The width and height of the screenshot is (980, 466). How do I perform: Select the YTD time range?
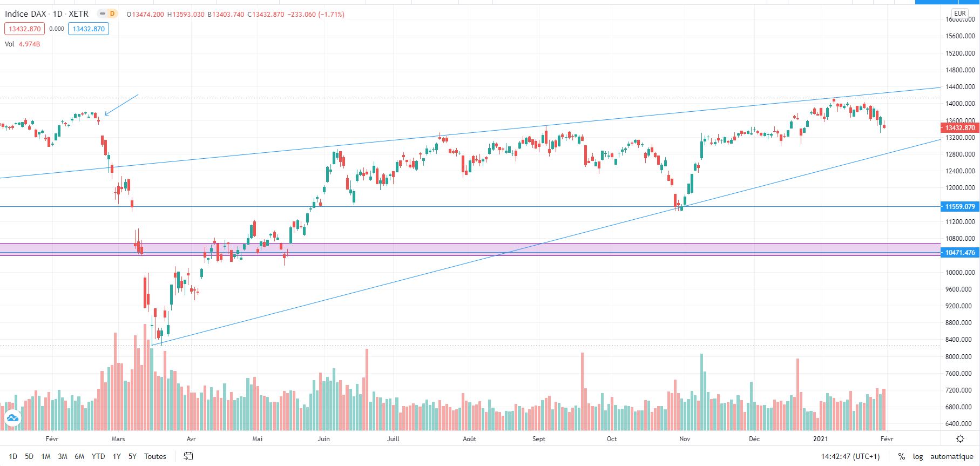(98, 456)
